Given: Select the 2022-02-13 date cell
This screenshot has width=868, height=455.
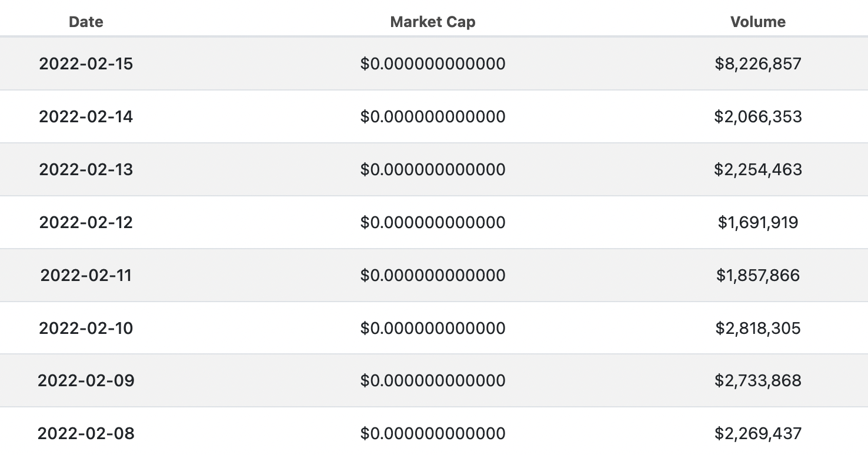Looking at the screenshot, I should pos(86,169).
